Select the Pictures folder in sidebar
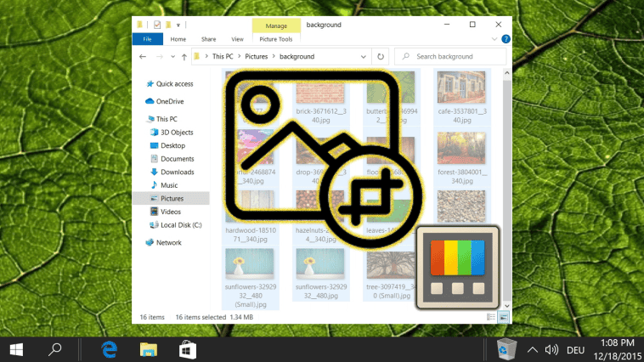This screenshot has height=362, width=644. (x=171, y=199)
